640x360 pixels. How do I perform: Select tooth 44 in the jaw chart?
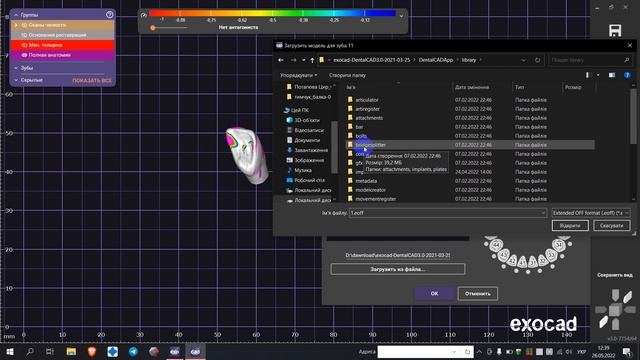click(x=496, y=245)
